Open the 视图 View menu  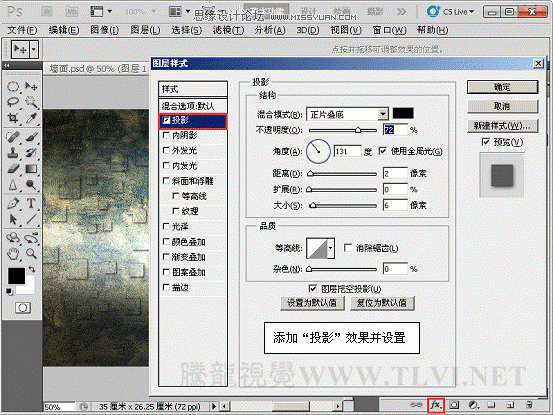click(x=346, y=30)
